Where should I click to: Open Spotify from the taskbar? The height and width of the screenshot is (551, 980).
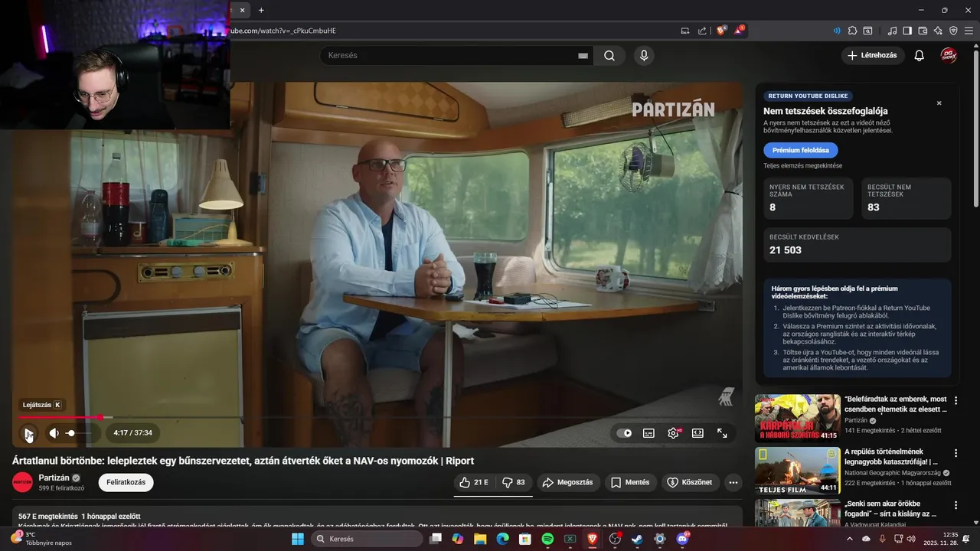click(547, 539)
